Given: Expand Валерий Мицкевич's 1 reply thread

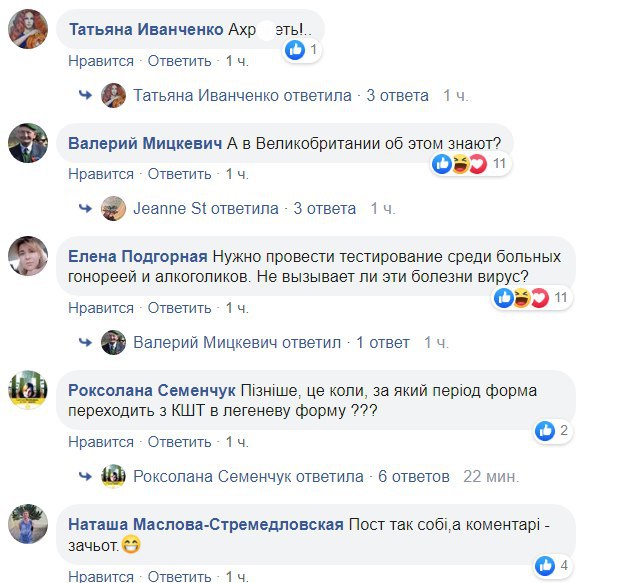Looking at the screenshot, I should coord(382,343).
